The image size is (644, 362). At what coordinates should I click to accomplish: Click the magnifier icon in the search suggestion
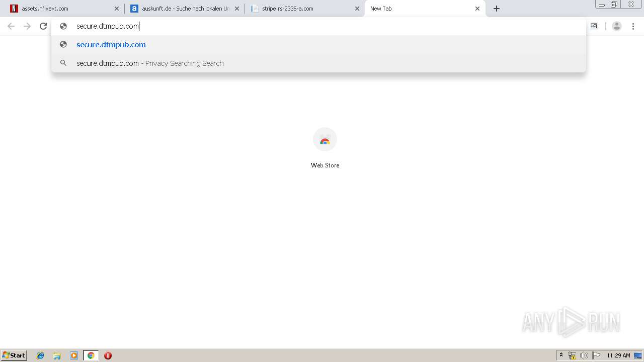point(63,63)
